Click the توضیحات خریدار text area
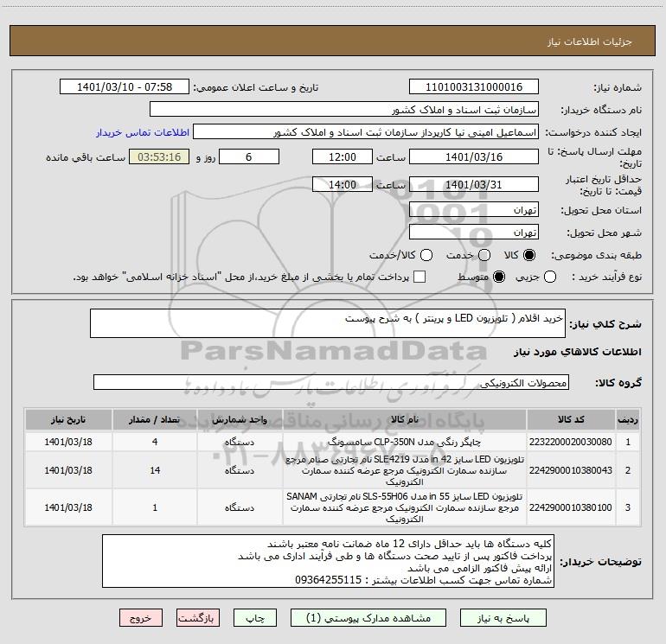666x644 pixels. [328, 561]
